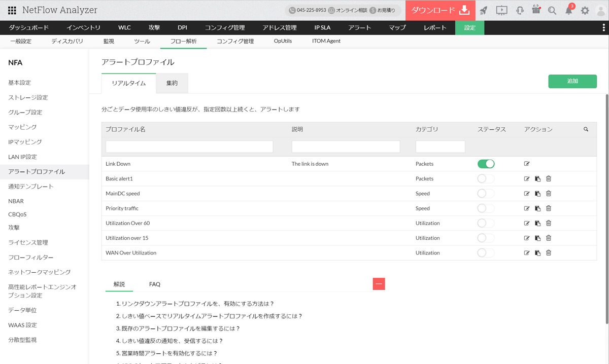Click the 追加 button
This screenshot has width=609, height=364.
(x=572, y=81)
